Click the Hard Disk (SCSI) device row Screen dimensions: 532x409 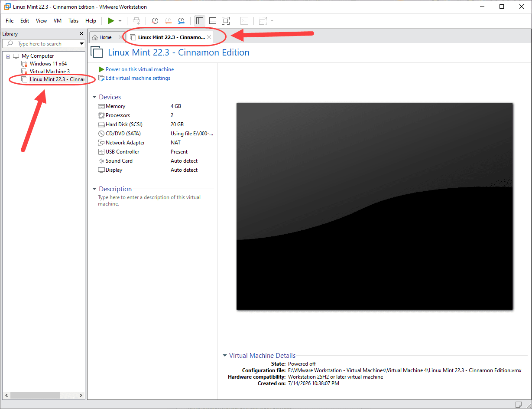click(x=156, y=124)
